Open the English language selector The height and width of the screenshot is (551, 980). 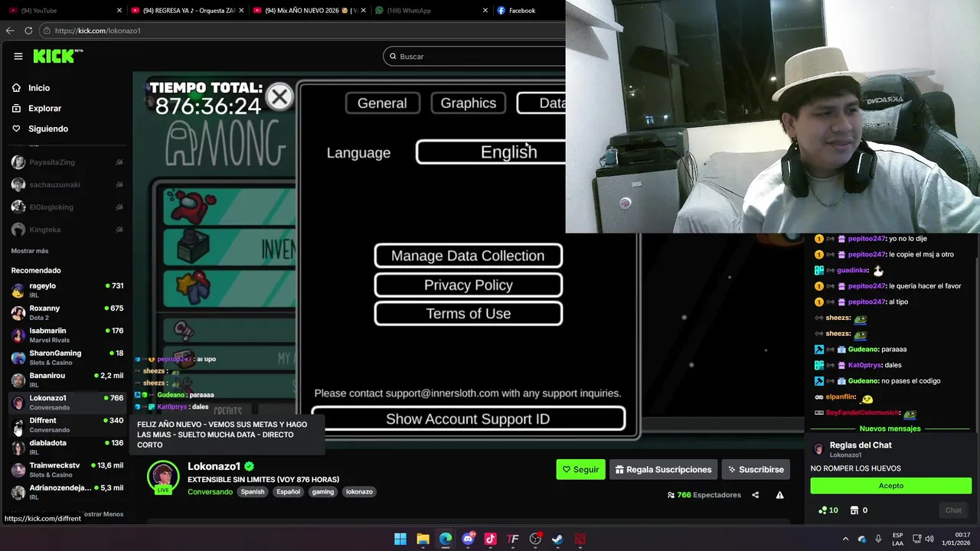[492, 152]
